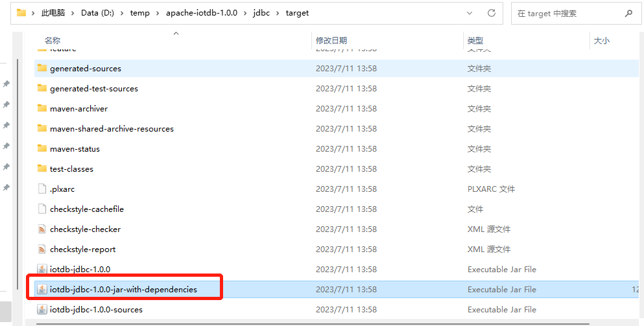Click maven-shared-archive-resources folder icon
This screenshot has width=644, height=326.
(42, 128)
